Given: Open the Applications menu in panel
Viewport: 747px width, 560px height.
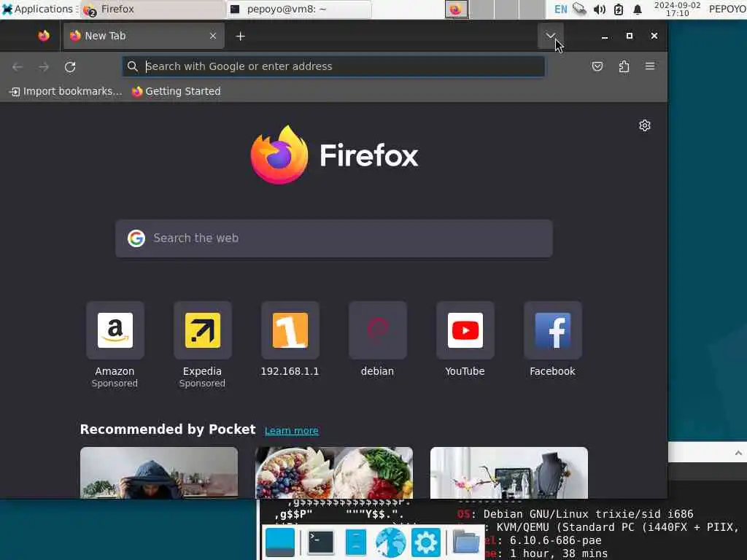Looking at the screenshot, I should (39, 9).
